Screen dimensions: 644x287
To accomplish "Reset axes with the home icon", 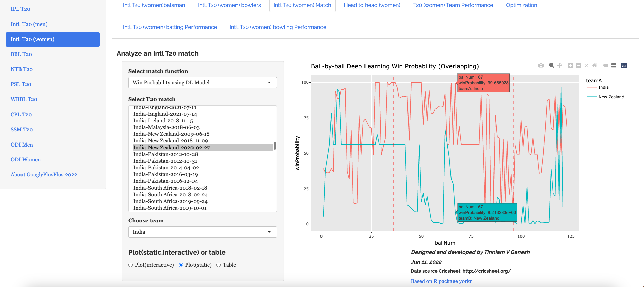I will (595, 65).
